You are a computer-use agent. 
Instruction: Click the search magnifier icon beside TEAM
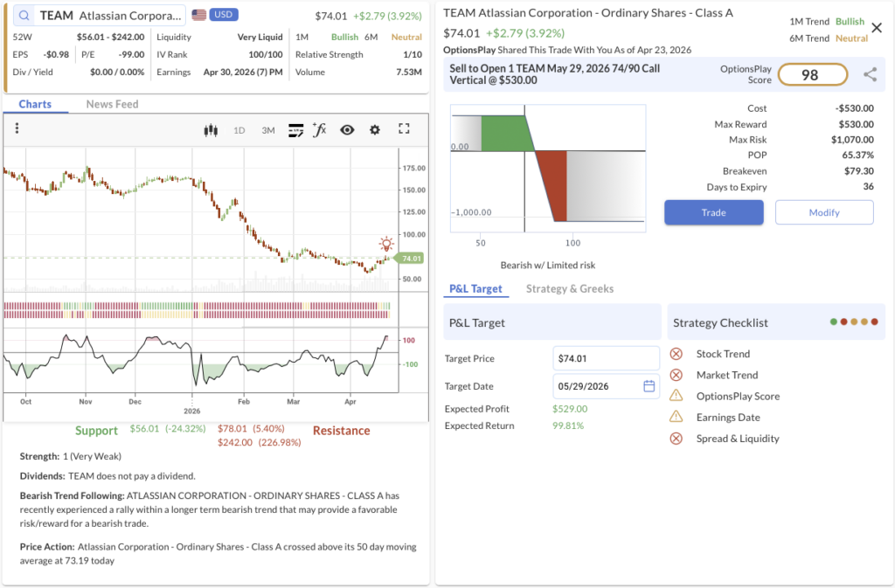tap(24, 16)
